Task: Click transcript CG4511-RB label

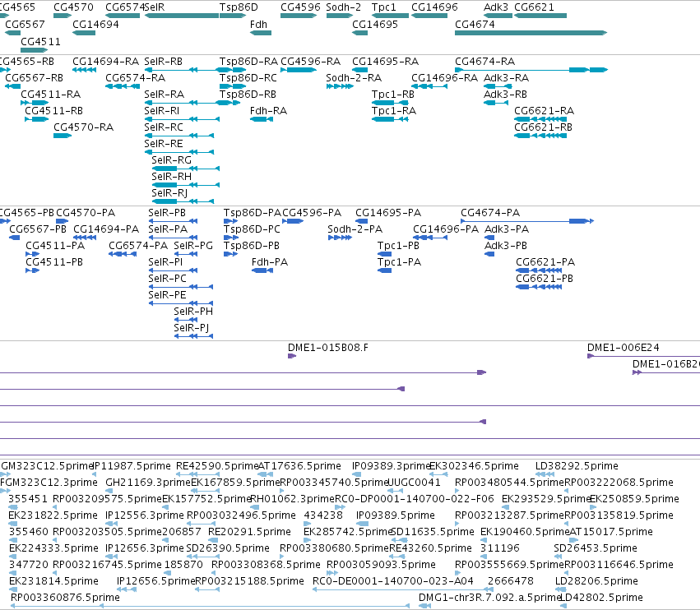Action: click(54, 111)
